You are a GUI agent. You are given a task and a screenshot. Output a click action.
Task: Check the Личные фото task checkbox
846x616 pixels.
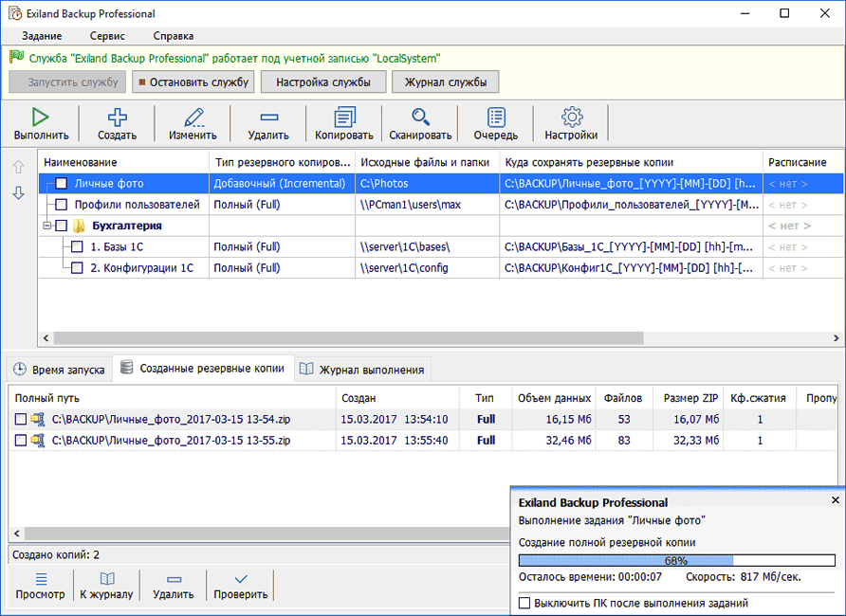(62, 183)
